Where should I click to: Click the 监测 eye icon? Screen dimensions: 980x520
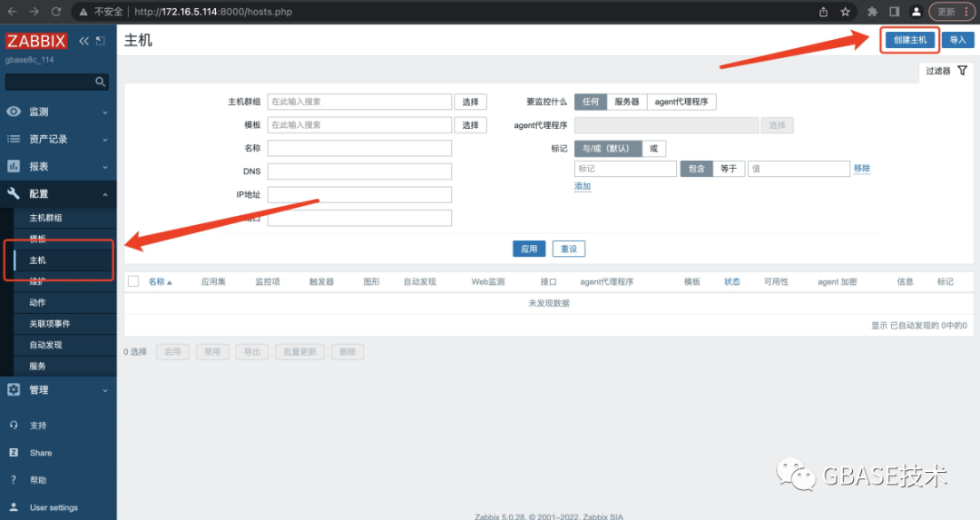[13, 112]
